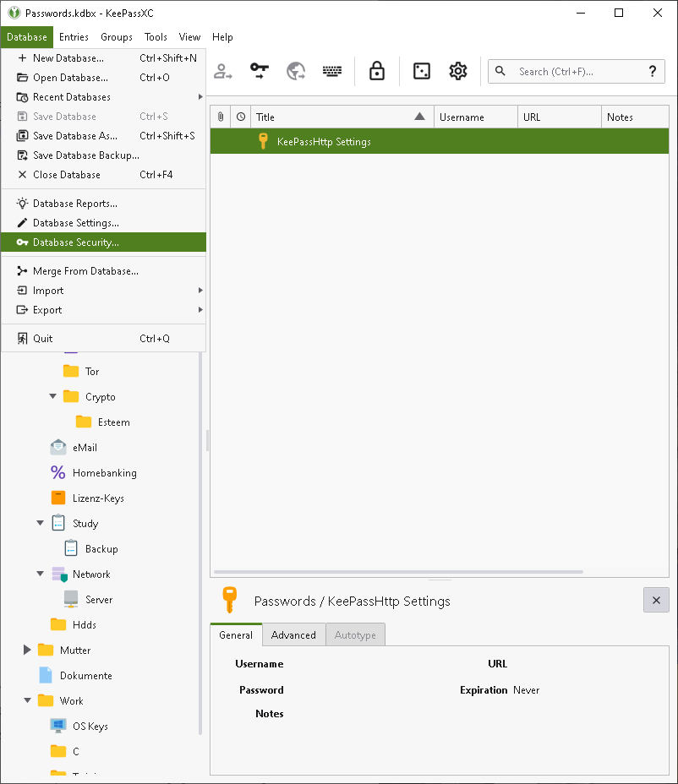Screen dimensions: 678x784
Task: Select the KeePassHttp Settings entry row
Action: pos(440,141)
